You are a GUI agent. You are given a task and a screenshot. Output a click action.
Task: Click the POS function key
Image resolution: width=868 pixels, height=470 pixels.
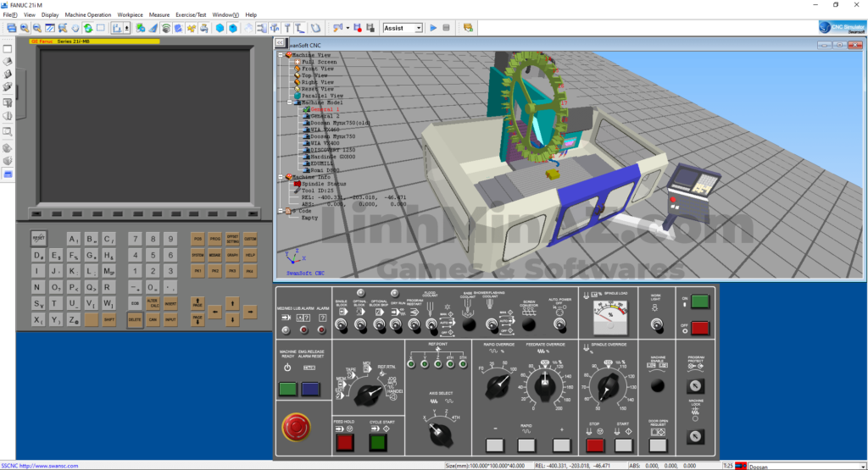click(x=198, y=239)
